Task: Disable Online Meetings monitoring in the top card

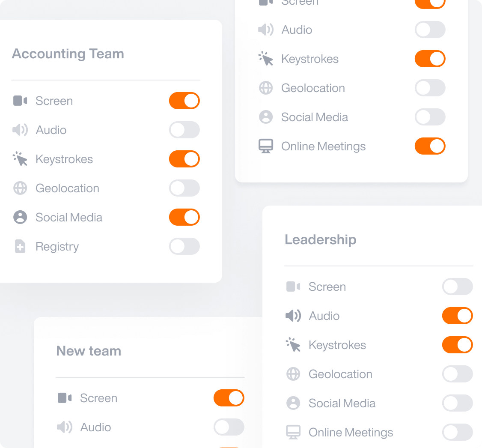Action: click(x=430, y=146)
